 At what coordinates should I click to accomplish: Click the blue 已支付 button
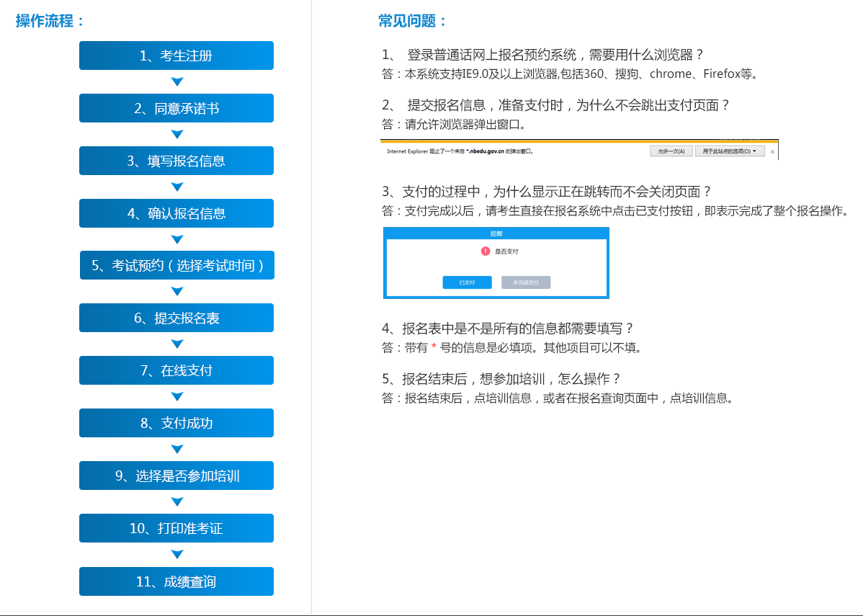point(467,282)
